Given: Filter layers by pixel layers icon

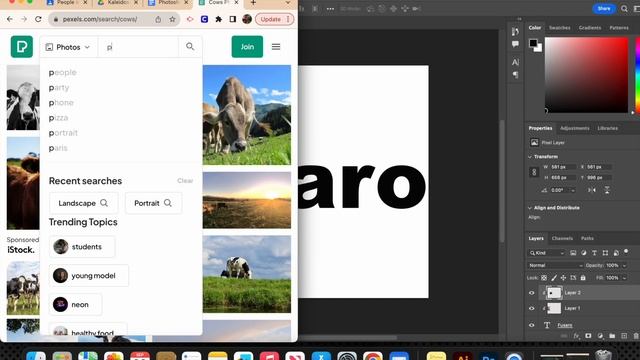Looking at the screenshot, I should (x=573, y=253).
